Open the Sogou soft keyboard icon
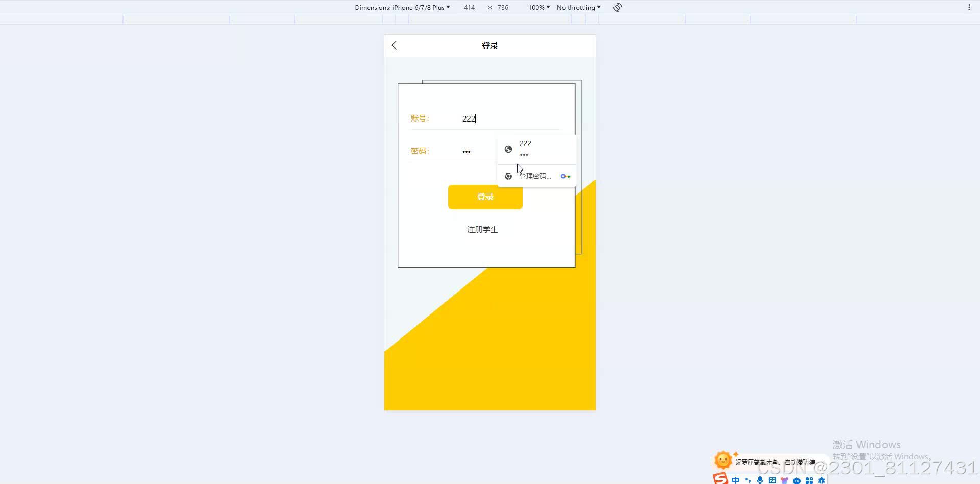980x484 pixels. (772, 480)
